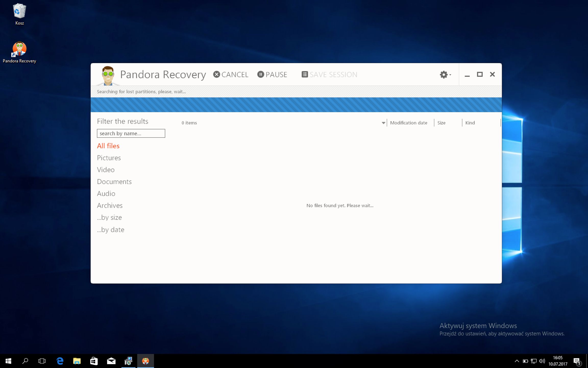Click the Cancel scan button
This screenshot has height=368, width=588.
[x=231, y=74]
